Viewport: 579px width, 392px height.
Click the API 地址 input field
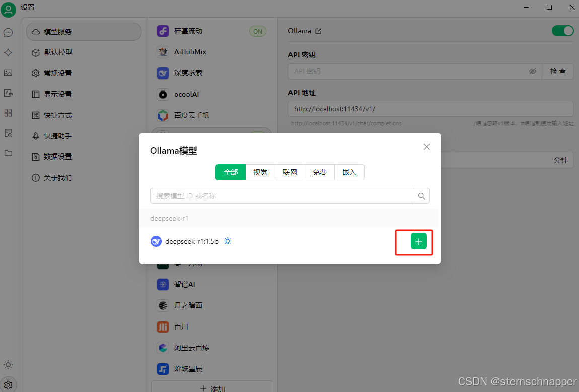pyautogui.click(x=431, y=109)
